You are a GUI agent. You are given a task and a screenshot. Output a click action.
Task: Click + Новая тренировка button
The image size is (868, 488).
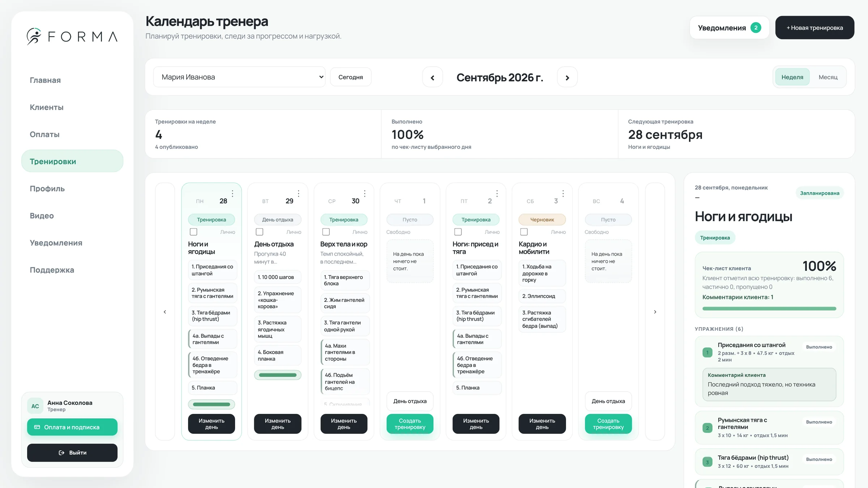[814, 27]
